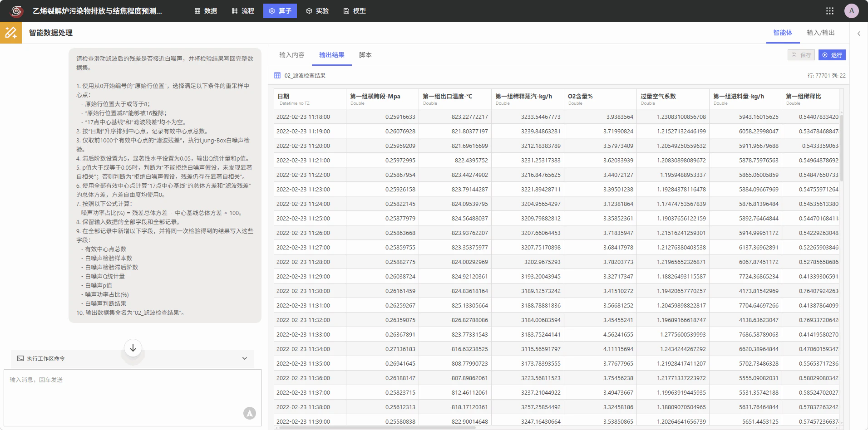Expand the 执行工作区命令 section chevron
This screenshot has height=430, width=868.
(245, 358)
